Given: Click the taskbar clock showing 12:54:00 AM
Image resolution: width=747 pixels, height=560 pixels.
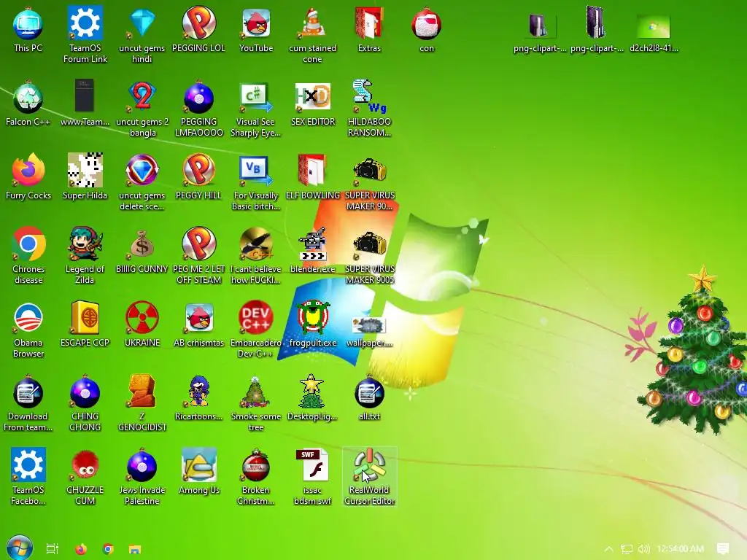Looking at the screenshot, I should (681, 548).
